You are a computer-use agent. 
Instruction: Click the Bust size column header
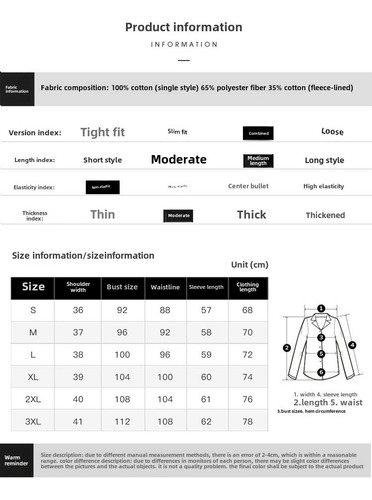[122, 288]
